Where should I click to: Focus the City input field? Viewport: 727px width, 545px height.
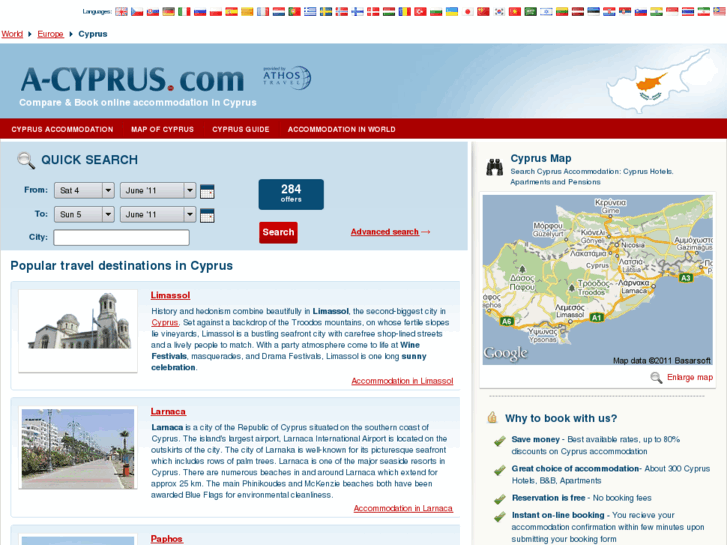pos(121,237)
